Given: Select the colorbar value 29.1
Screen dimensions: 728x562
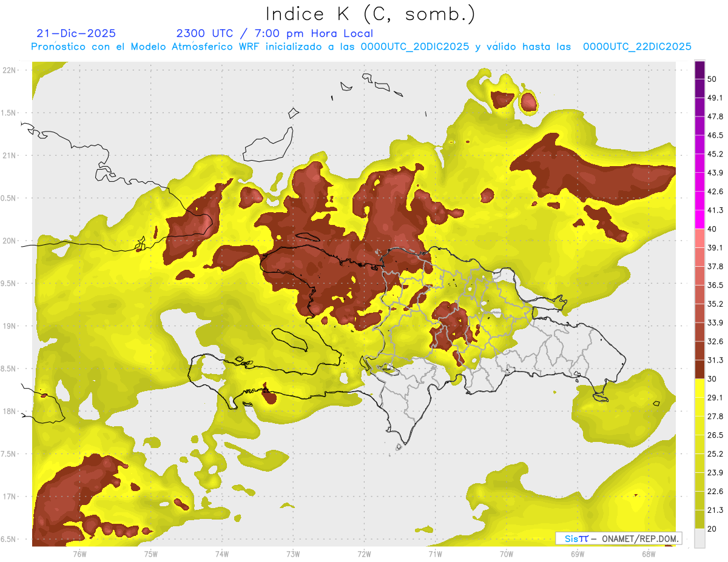Looking at the screenshot, I should [x=716, y=398].
